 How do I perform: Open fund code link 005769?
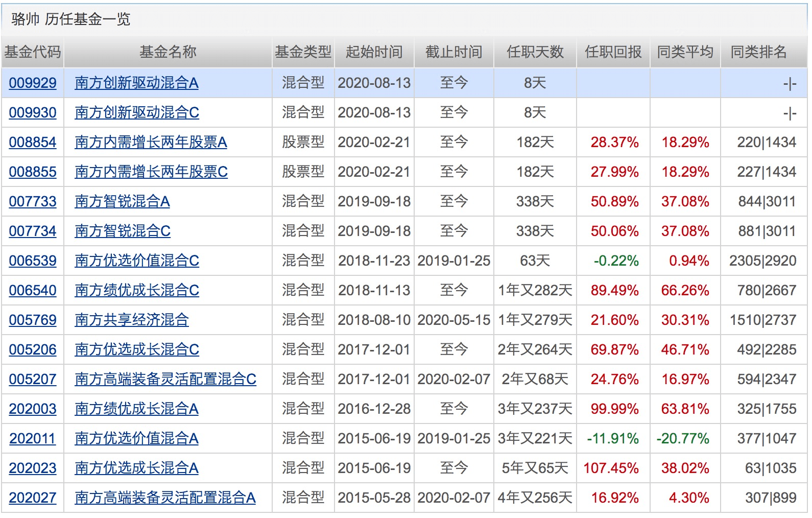(33, 320)
